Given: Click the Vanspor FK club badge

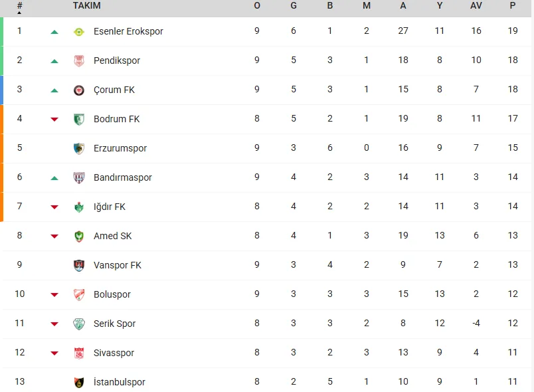Looking at the screenshot, I should point(79,265).
